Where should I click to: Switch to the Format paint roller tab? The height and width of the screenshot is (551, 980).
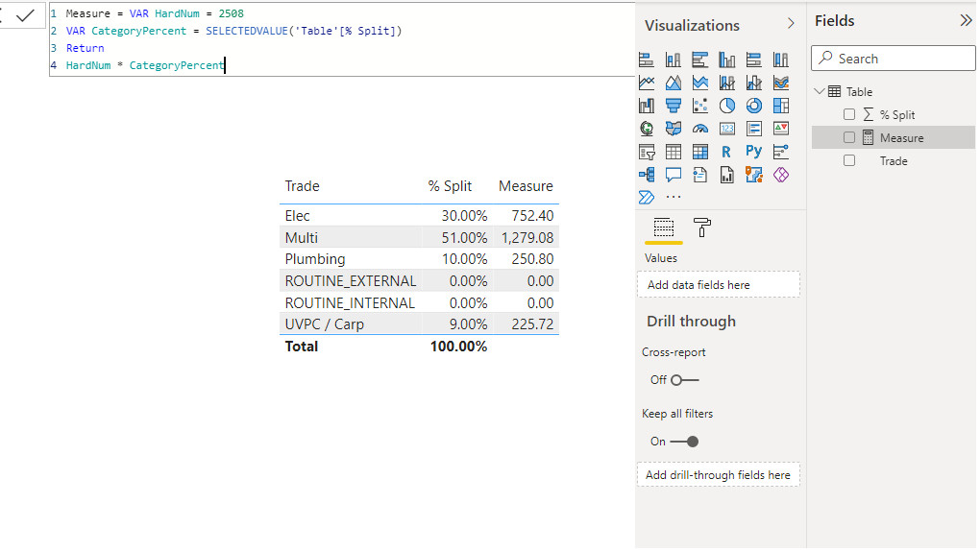[x=702, y=228]
